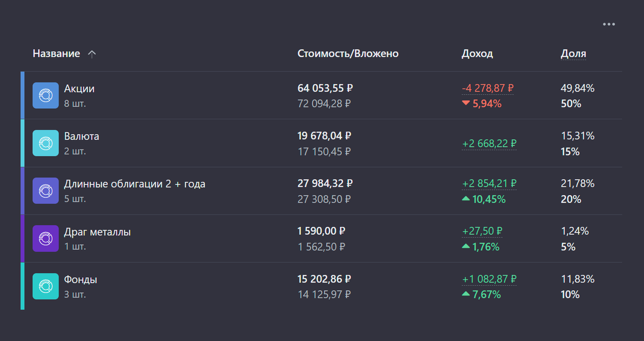
Task: Open Длинные облигации 2 + года row
Action: pos(135,184)
